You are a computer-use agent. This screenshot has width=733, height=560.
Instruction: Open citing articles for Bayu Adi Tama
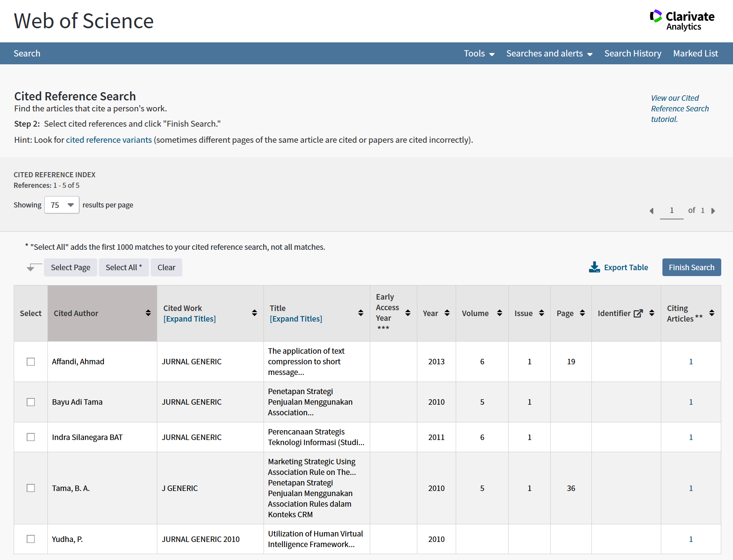[691, 402]
